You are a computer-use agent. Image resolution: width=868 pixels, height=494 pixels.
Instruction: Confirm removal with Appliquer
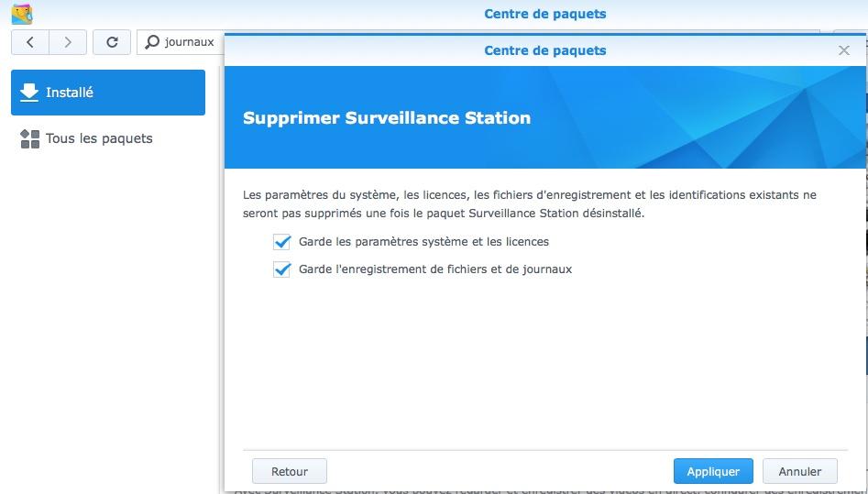click(712, 471)
